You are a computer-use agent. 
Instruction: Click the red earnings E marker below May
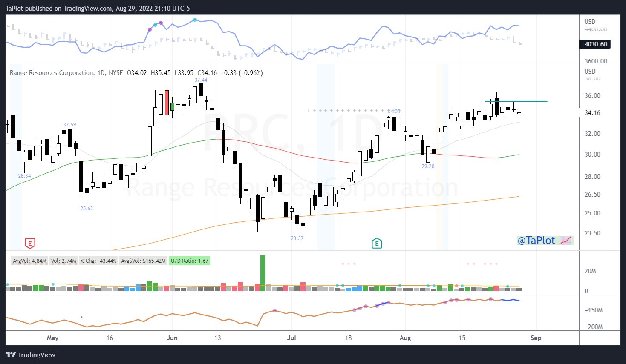coord(30,244)
